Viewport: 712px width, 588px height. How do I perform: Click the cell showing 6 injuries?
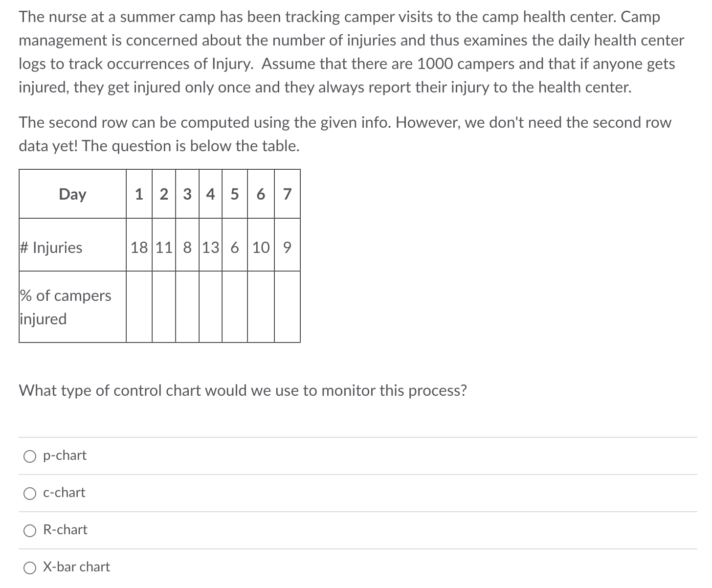[x=235, y=248]
